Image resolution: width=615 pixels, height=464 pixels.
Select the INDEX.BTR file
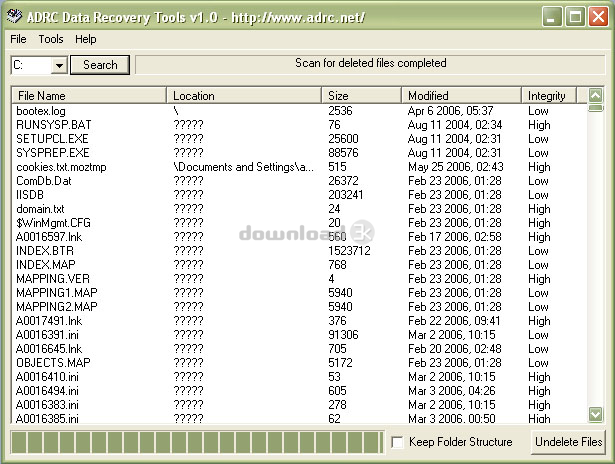(x=45, y=251)
